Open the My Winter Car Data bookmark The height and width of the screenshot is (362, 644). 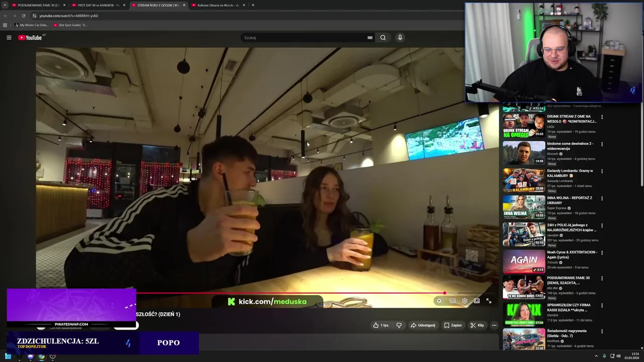32,25
